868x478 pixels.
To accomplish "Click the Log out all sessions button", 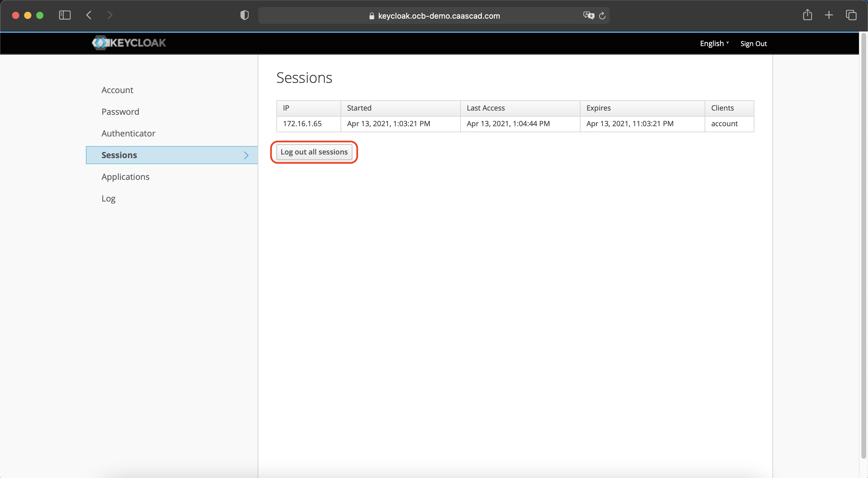I will pos(314,152).
